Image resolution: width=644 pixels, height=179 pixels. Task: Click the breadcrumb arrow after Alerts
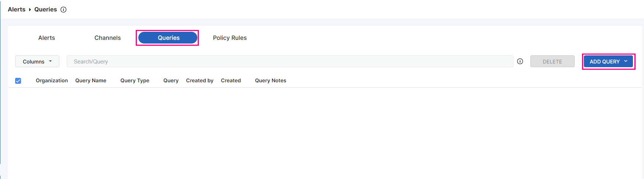tap(30, 10)
